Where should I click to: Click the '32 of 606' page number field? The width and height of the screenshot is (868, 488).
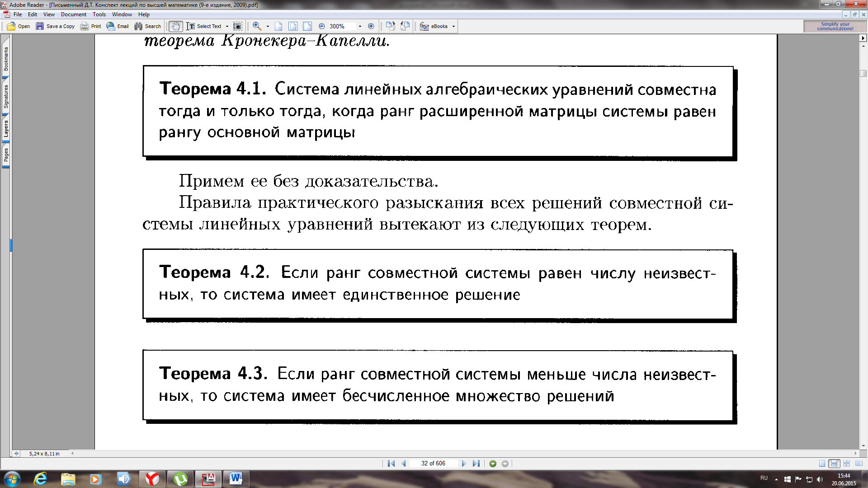(x=433, y=464)
